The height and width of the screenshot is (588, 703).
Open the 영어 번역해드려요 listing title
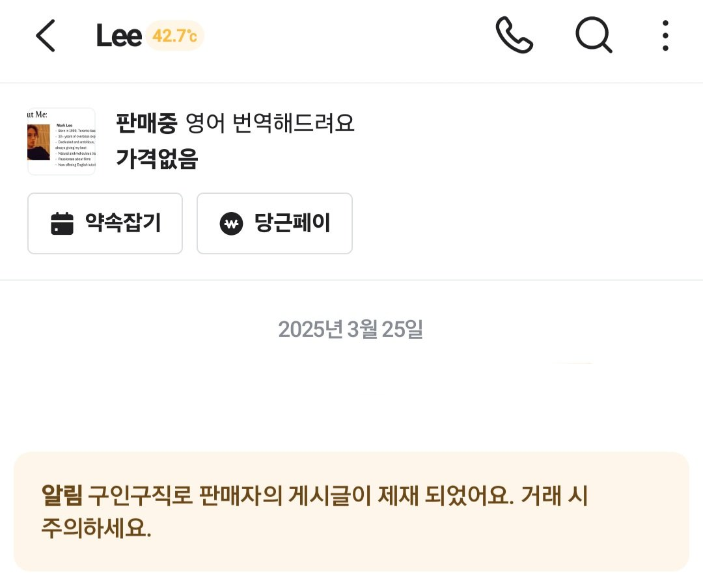(270, 123)
